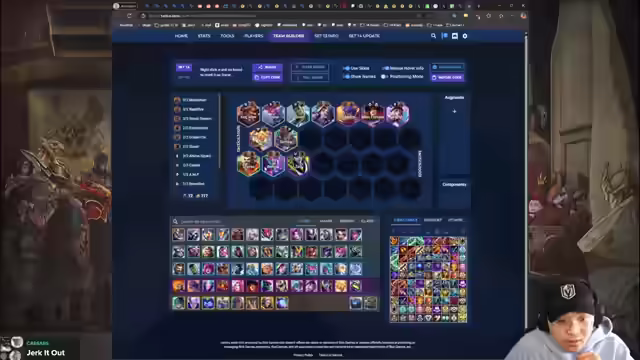
Task: Select the green-skinned champion hex on the board
Action: (x=298, y=114)
